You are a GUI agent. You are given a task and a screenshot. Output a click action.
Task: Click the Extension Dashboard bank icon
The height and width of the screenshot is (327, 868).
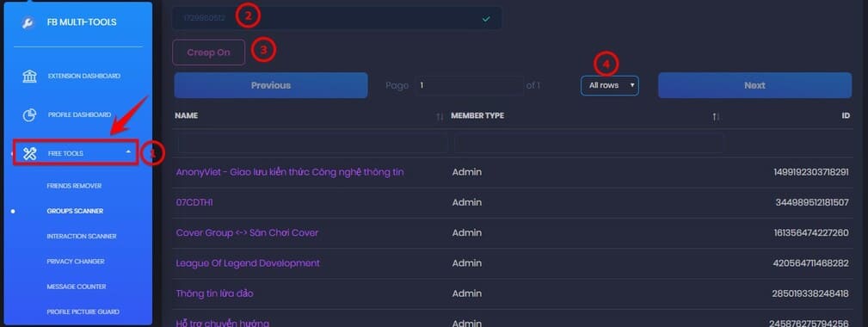[x=29, y=76]
